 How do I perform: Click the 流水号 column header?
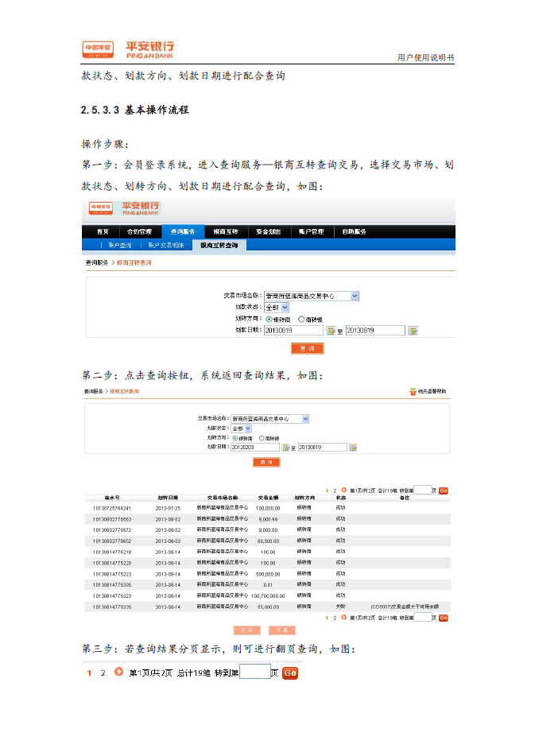112,498
